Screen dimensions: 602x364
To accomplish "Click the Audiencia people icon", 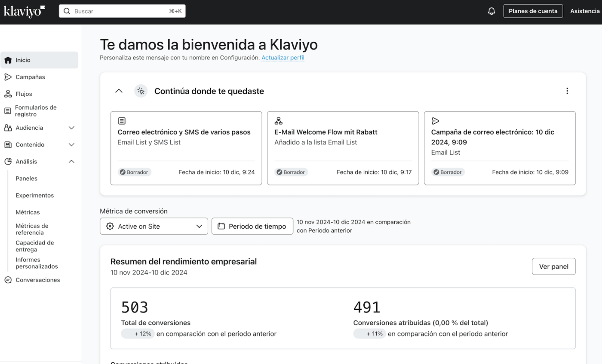I will tap(8, 128).
